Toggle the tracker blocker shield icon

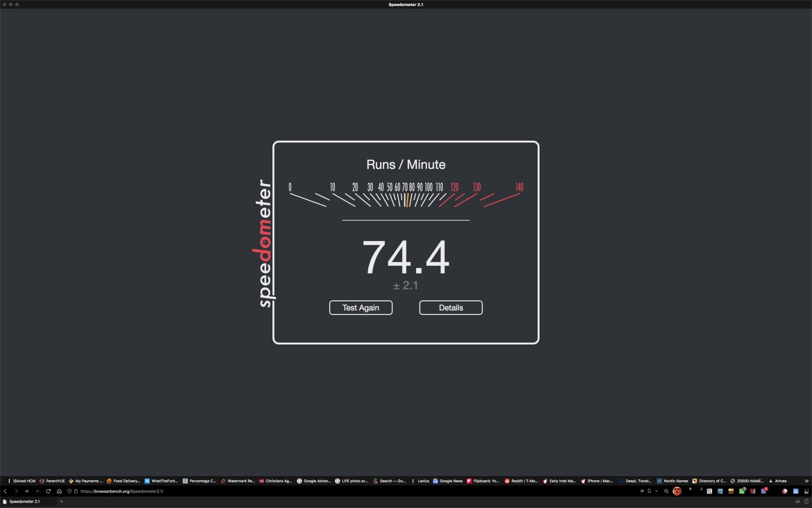pyautogui.click(x=69, y=491)
